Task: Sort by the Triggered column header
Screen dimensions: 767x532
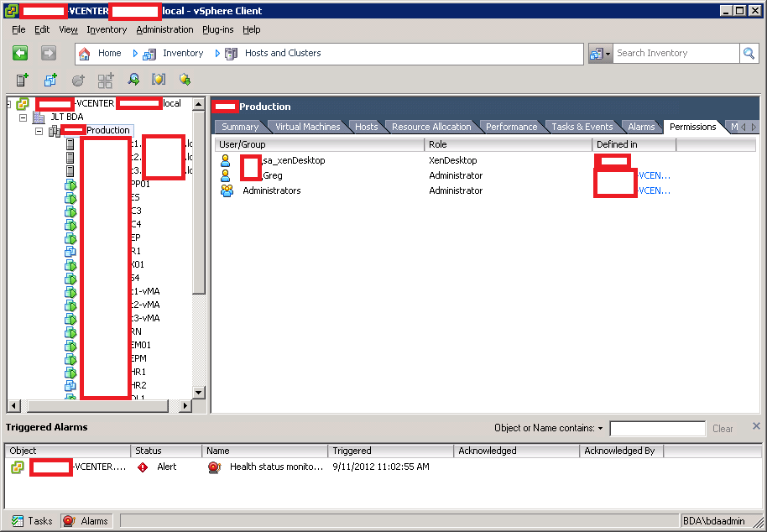Action: [x=391, y=451]
